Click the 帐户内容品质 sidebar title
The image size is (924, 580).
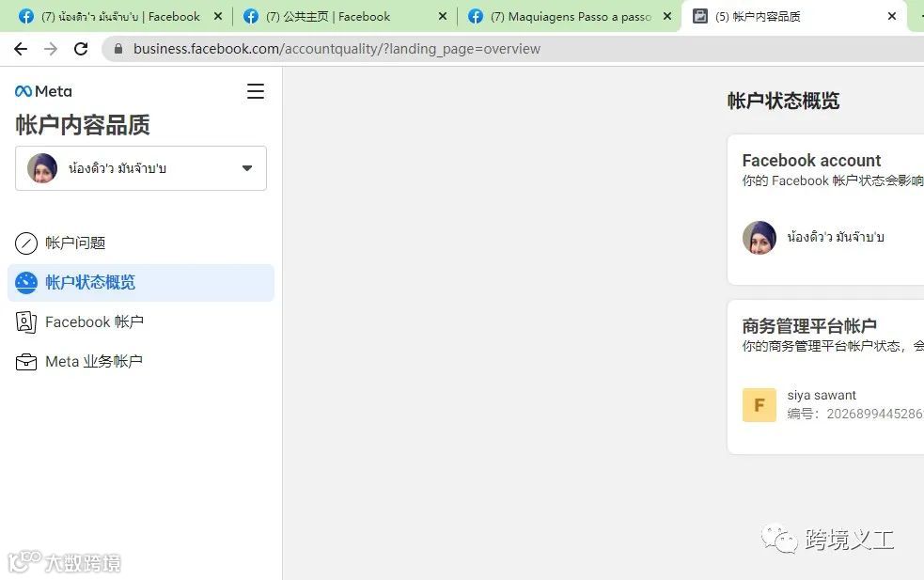coord(83,125)
